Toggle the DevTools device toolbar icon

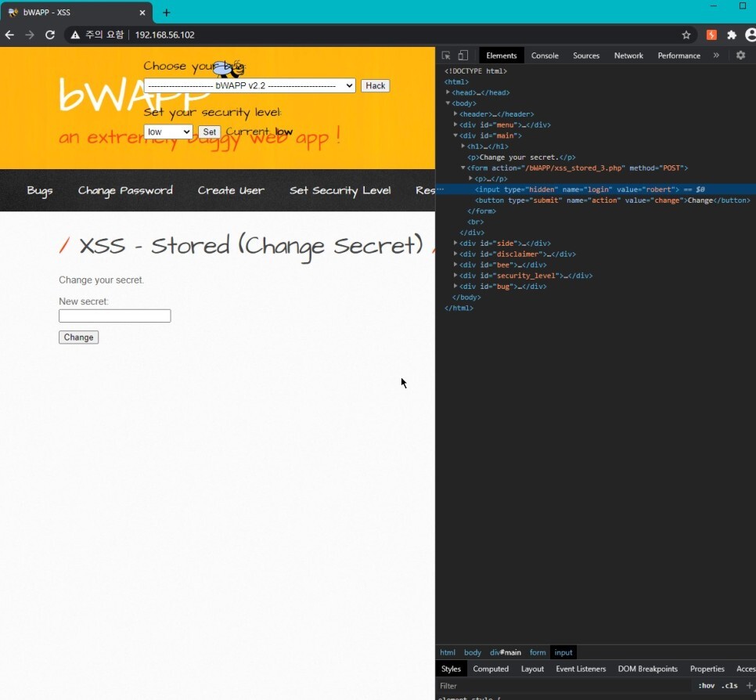point(463,56)
